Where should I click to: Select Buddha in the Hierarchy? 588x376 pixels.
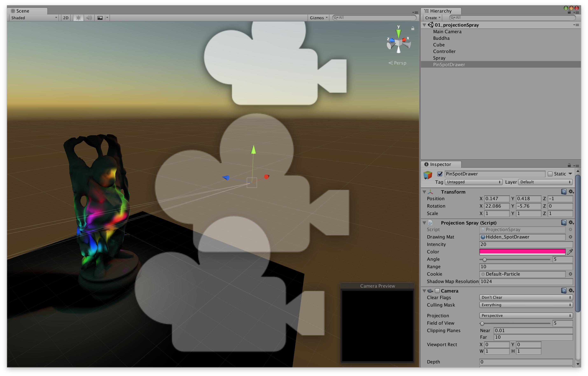(x=441, y=38)
